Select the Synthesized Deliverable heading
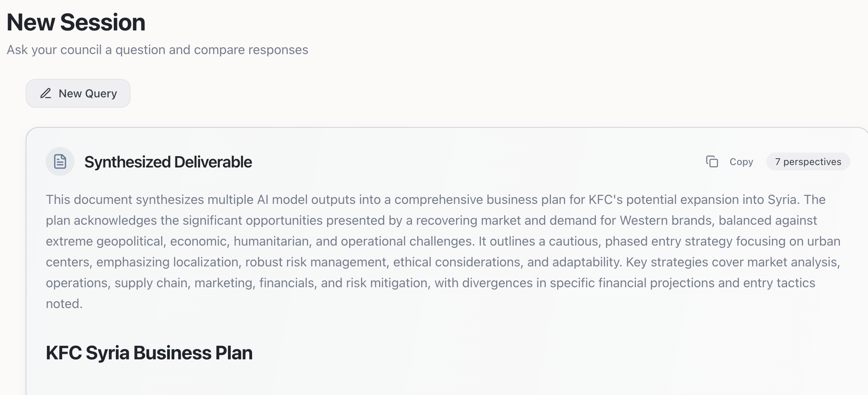The image size is (868, 395). coord(168,162)
